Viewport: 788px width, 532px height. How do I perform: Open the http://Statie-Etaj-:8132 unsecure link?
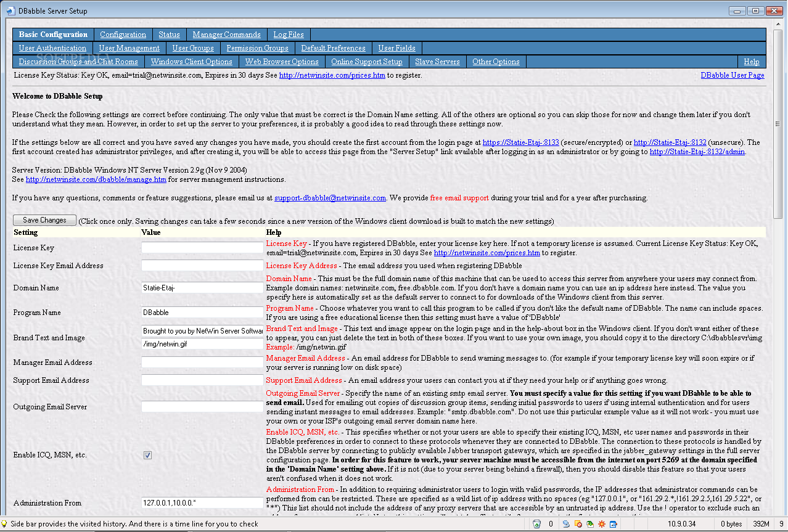(671, 142)
